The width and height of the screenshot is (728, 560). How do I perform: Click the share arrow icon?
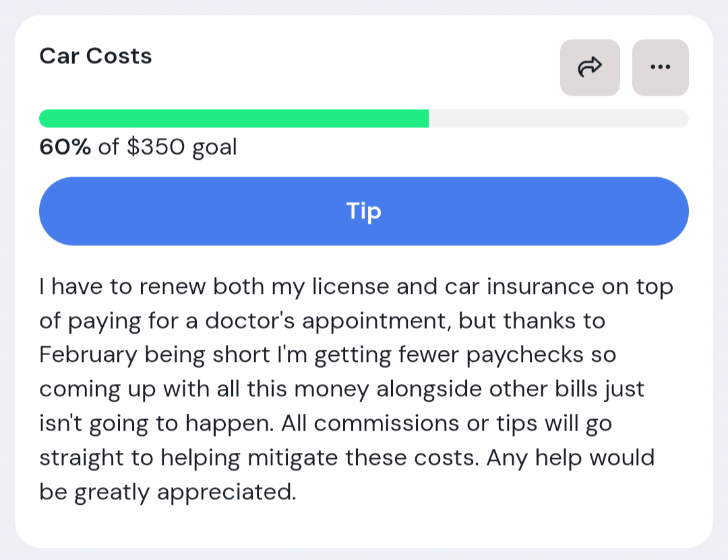coord(590,67)
